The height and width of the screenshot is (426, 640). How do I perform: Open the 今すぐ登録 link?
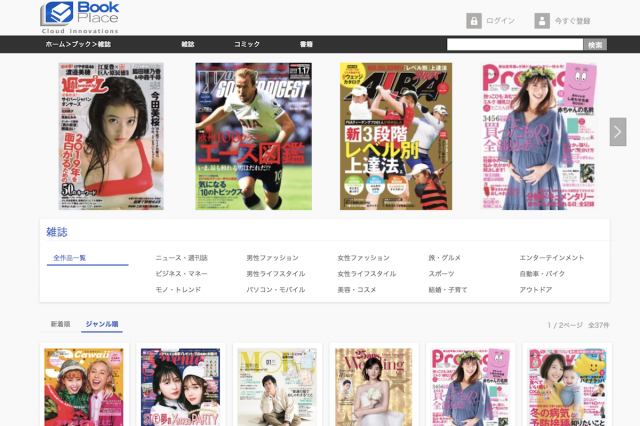572,21
